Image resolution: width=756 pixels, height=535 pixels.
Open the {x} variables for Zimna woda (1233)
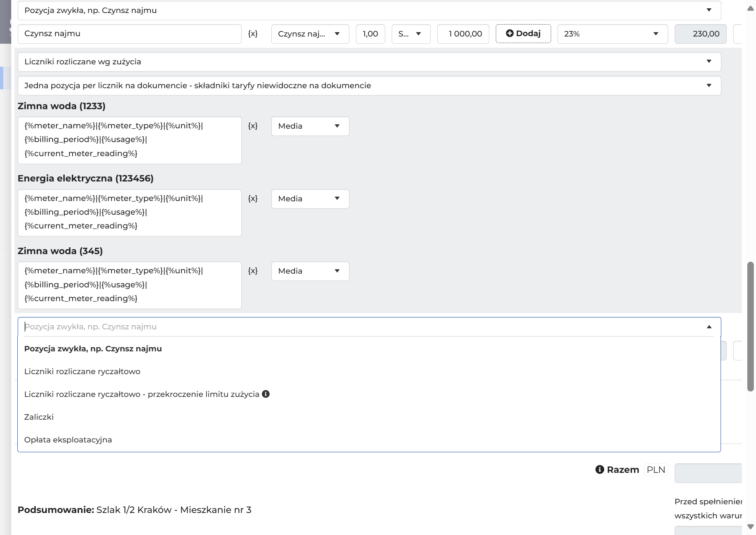(x=253, y=126)
